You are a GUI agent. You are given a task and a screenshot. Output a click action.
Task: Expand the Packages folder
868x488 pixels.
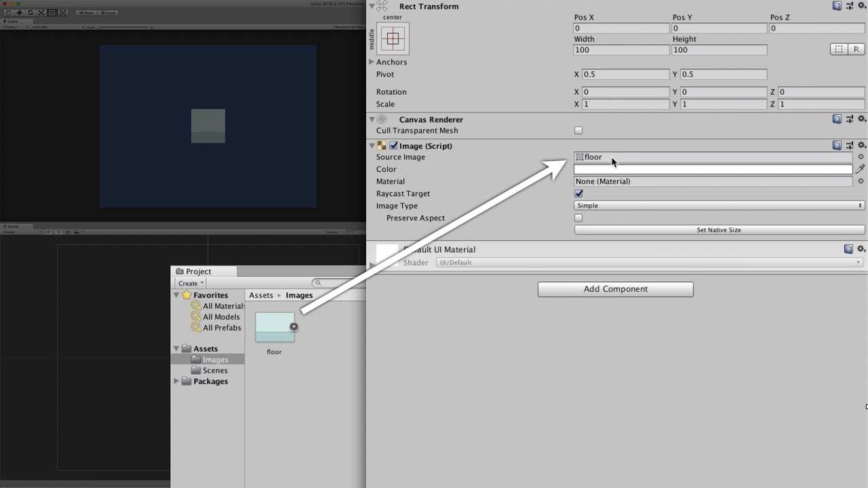click(177, 381)
